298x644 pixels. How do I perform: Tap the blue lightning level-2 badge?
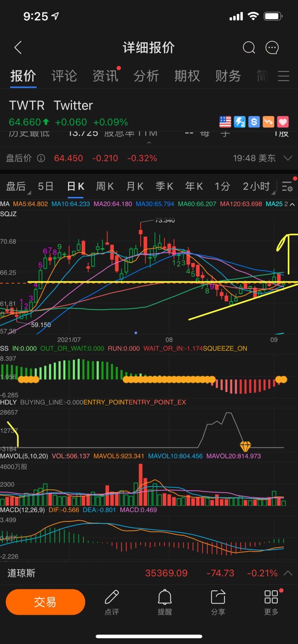point(239,122)
